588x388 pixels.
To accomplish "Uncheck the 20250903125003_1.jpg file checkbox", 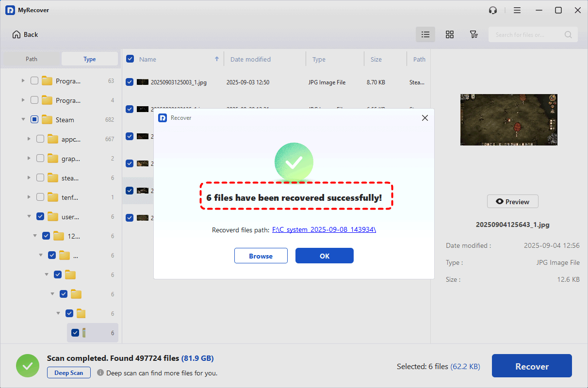I will 130,82.
